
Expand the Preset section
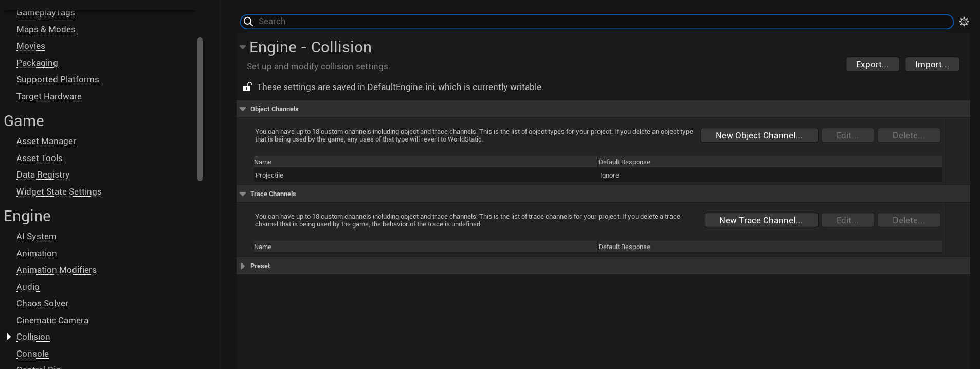[x=243, y=266]
